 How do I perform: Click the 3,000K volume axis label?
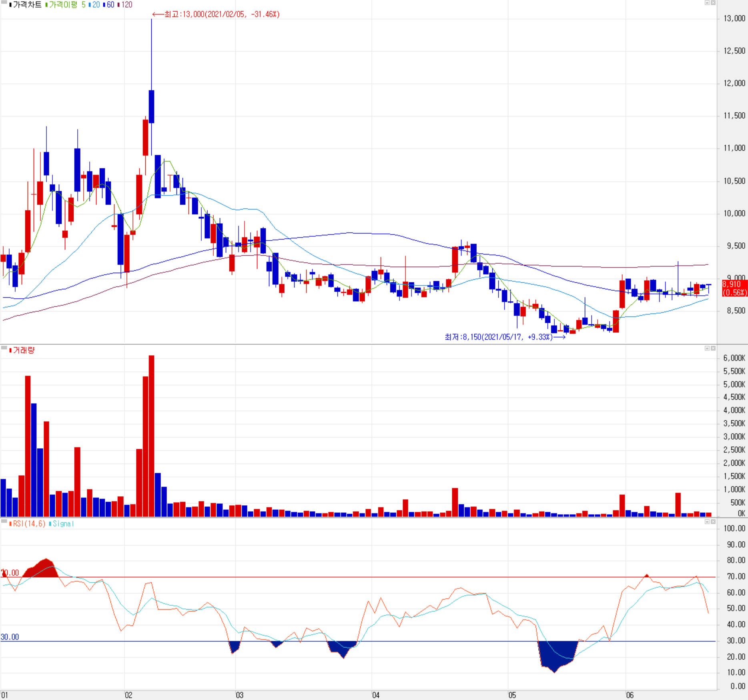[734, 437]
